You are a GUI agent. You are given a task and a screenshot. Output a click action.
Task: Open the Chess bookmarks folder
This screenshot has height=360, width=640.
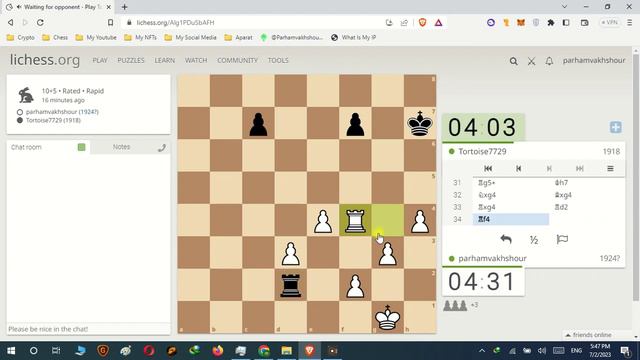point(55,38)
